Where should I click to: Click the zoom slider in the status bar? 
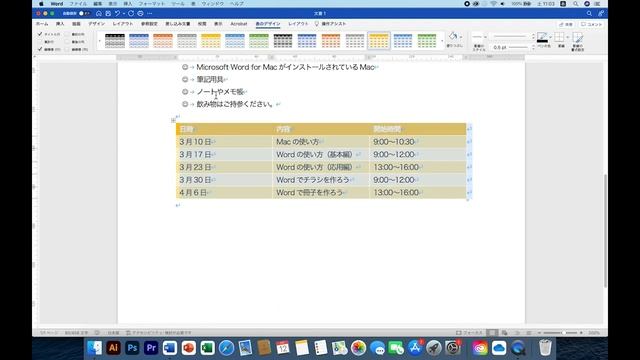coord(560,333)
